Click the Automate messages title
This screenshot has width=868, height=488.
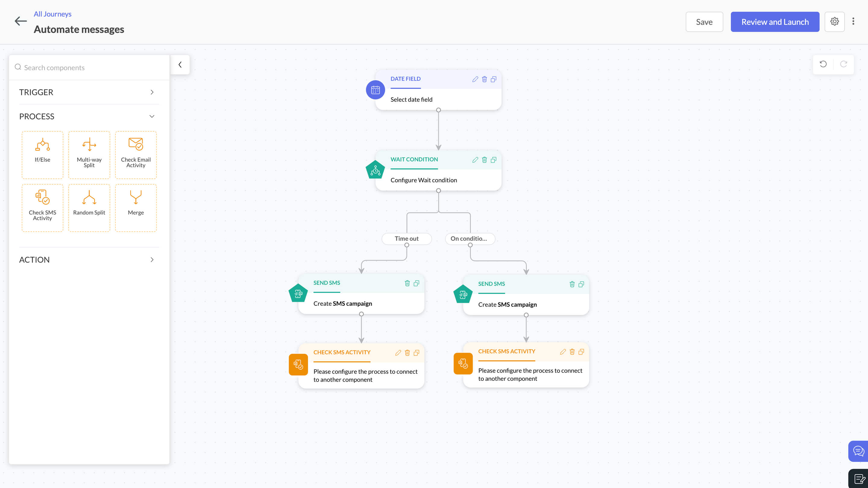pyautogui.click(x=79, y=30)
